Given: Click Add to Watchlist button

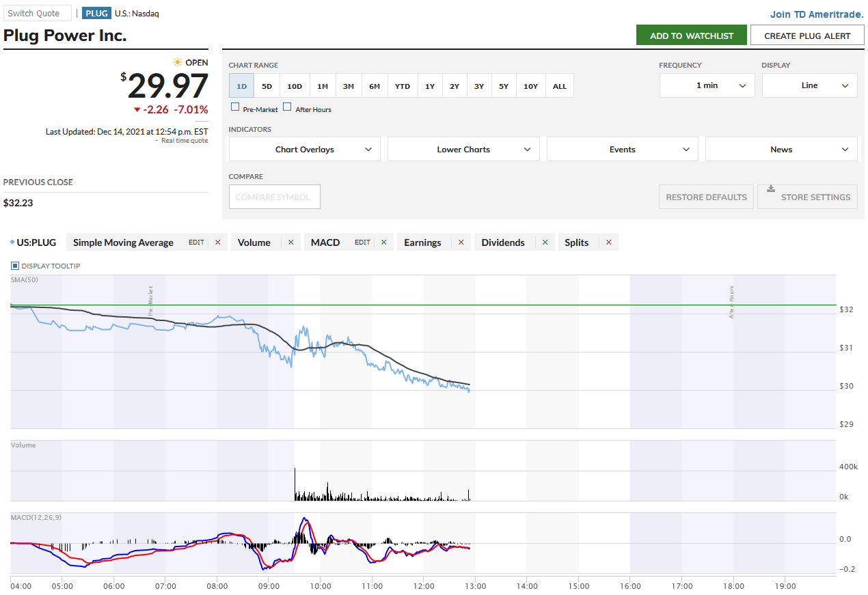Looking at the screenshot, I should click(x=692, y=36).
